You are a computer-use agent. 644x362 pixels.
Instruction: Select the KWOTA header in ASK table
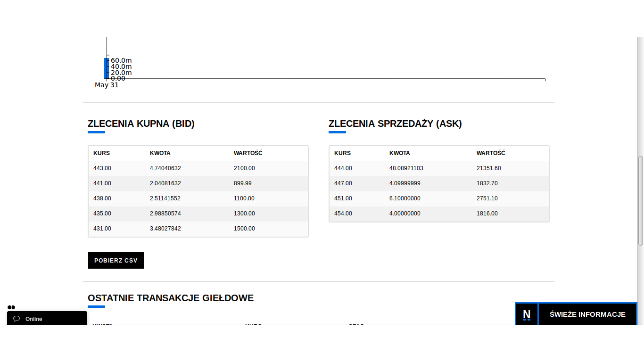[x=400, y=153]
